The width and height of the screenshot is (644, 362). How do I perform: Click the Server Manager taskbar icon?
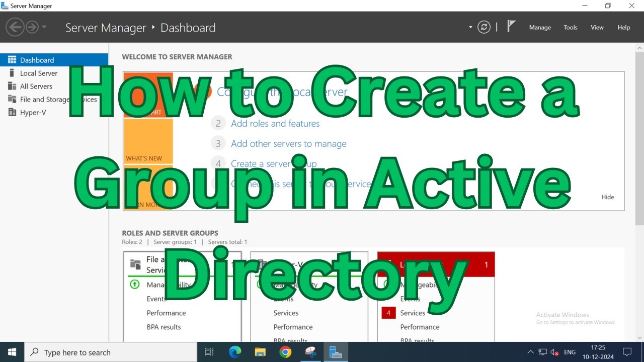[x=336, y=352]
